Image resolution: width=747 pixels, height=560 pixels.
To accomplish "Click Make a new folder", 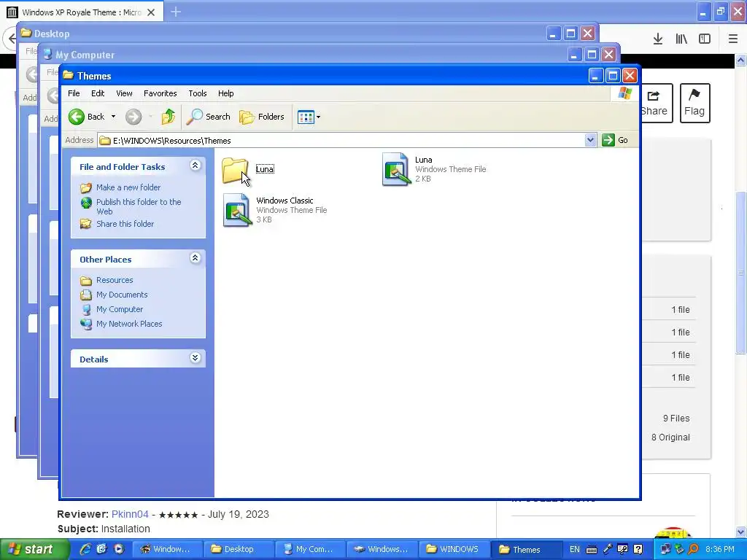I will coord(128,187).
